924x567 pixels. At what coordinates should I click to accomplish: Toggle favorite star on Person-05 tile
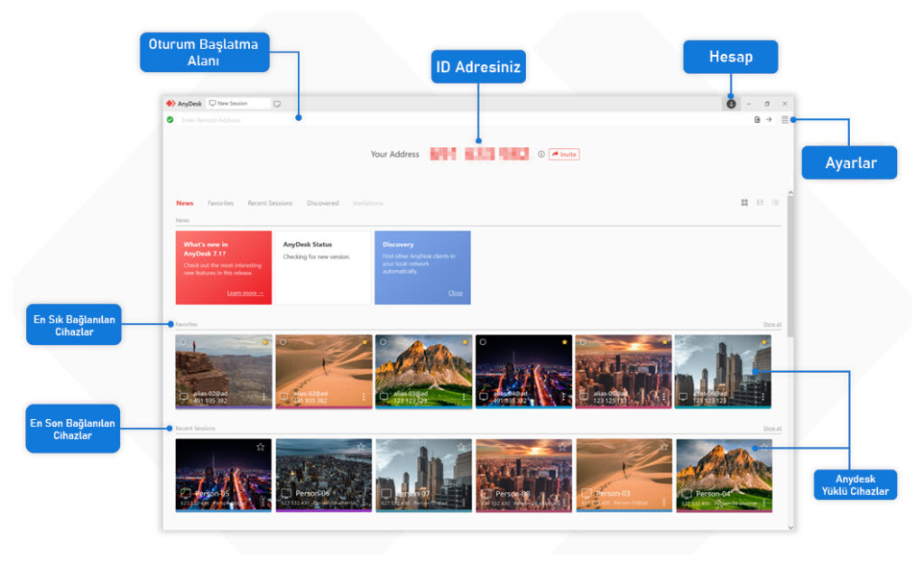click(x=260, y=446)
